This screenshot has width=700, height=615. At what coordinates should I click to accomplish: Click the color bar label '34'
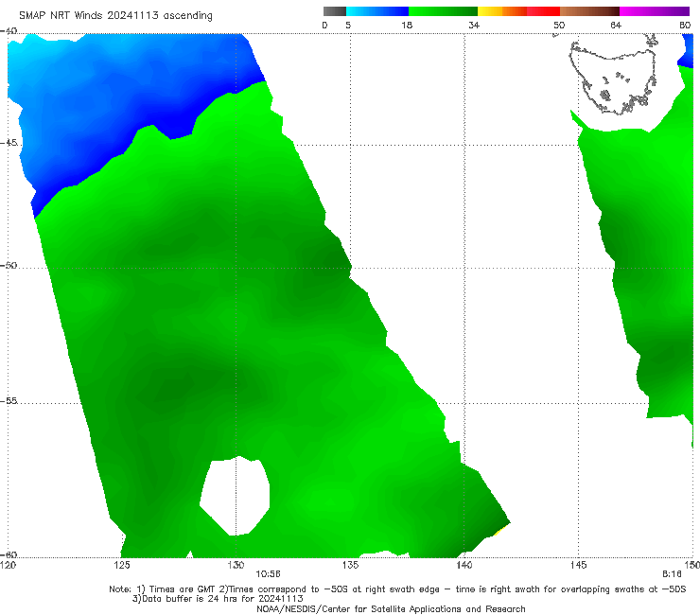coord(474,26)
